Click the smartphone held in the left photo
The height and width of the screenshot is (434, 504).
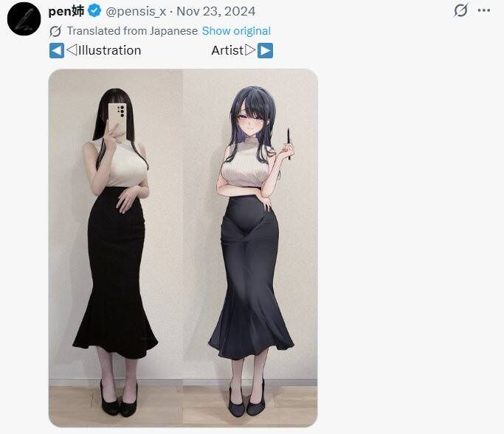[117, 120]
